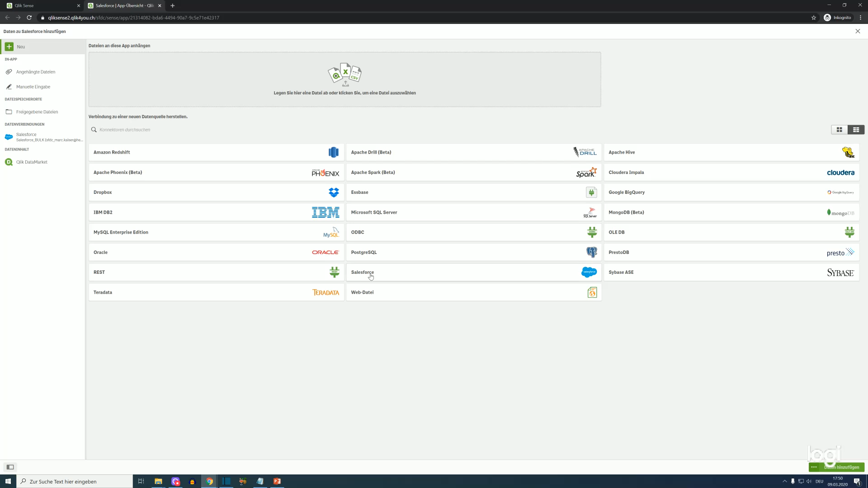Viewport: 868px width, 488px height.
Task: Click the file drop zone to select a file
Action: (x=344, y=80)
